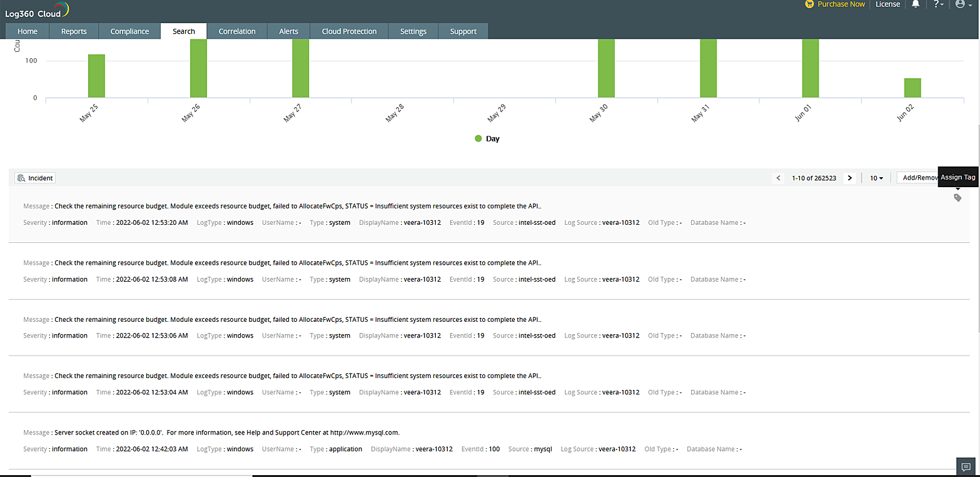Click the Type value 'application'

(345, 449)
